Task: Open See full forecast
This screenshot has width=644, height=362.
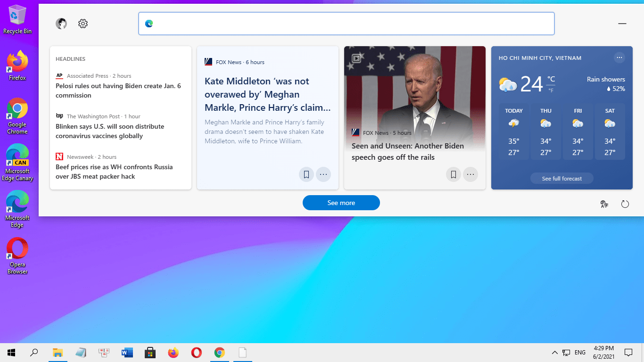Action: pyautogui.click(x=561, y=178)
